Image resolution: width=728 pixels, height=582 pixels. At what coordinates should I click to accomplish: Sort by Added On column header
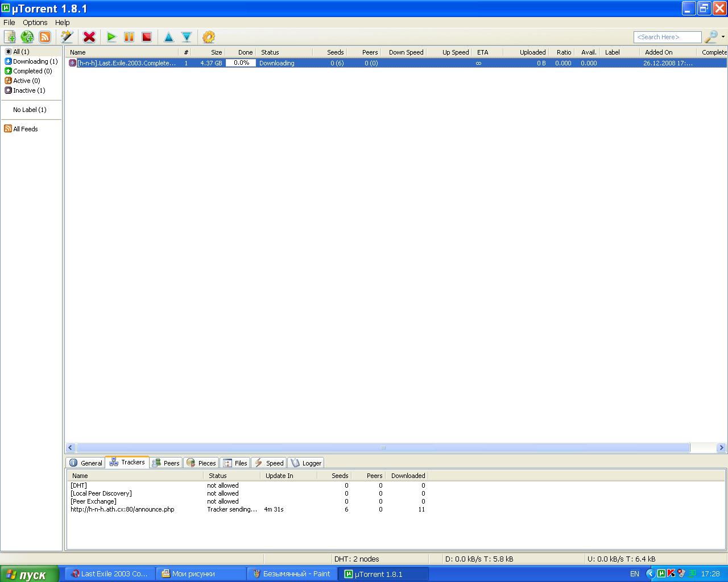668,52
